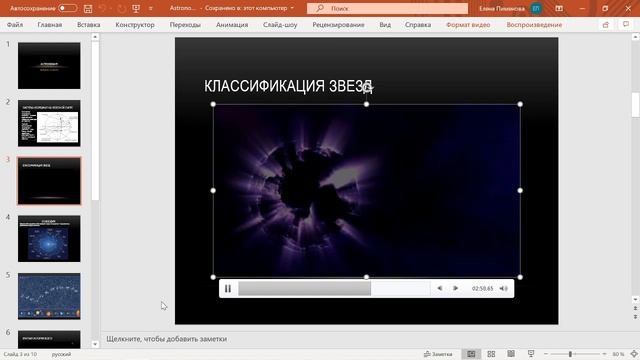
Task: Click the zoom in plus button
Action: click(x=604, y=354)
